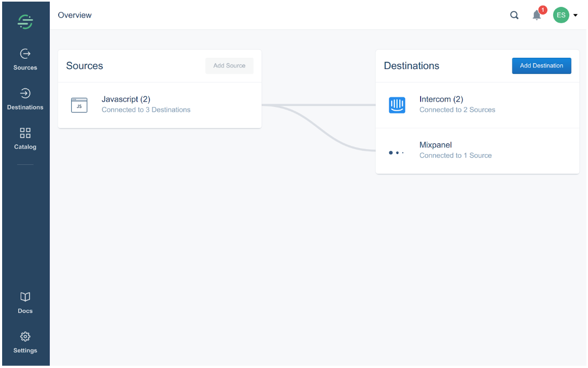Open the Intercom (2) destination

coord(477,105)
